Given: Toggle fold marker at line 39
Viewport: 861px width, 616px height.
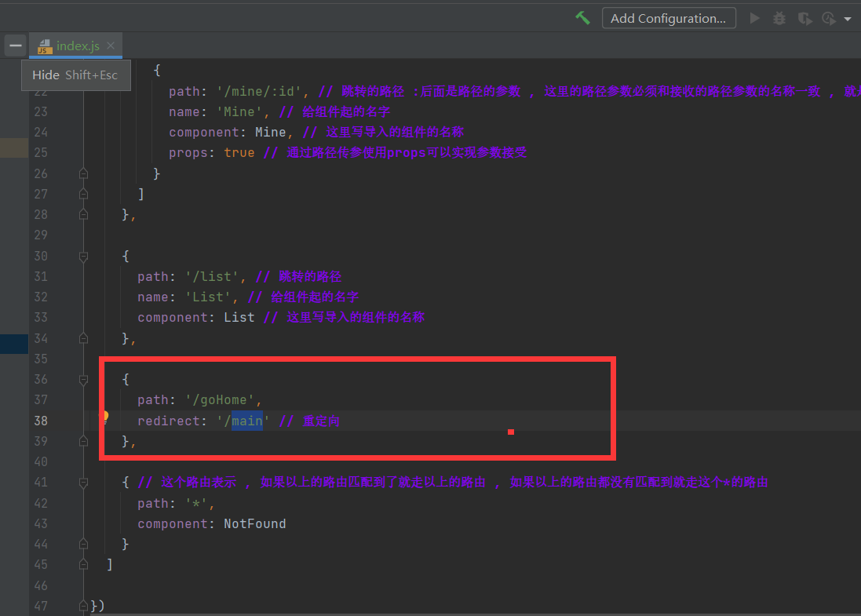Looking at the screenshot, I should click(83, 441).
